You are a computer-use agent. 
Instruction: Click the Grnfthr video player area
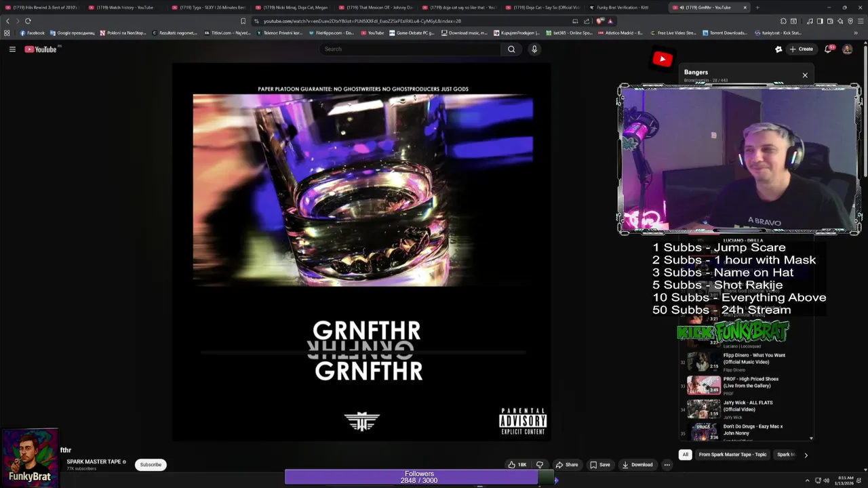[361, 252]
